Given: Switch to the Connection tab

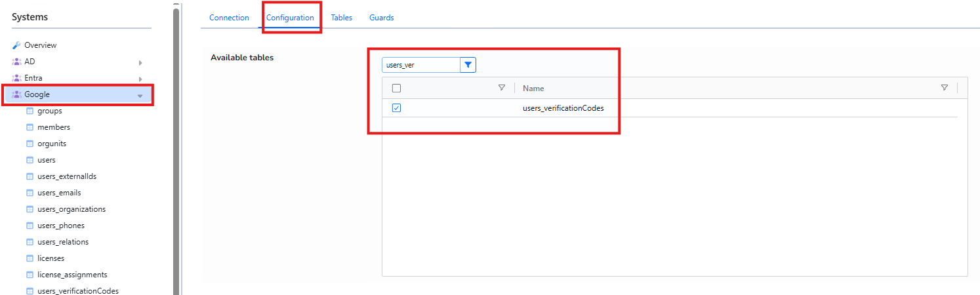Looking at the screenshot, I should (229, 18).
